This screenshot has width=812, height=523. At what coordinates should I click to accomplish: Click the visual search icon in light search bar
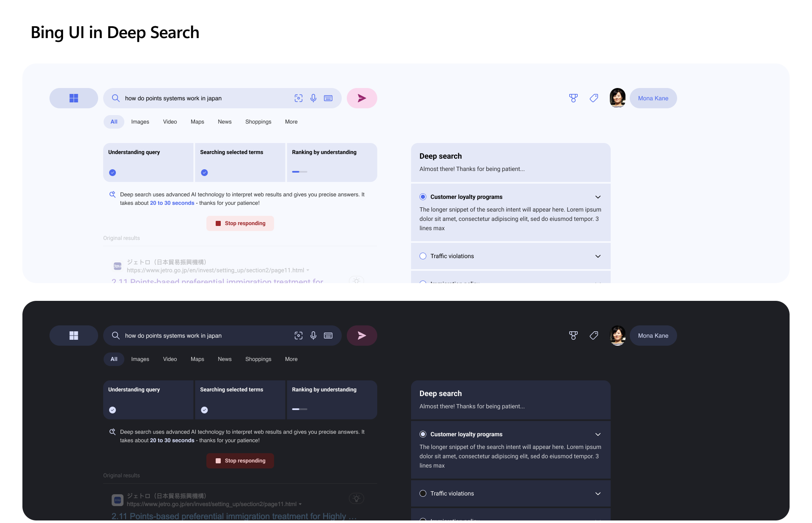tap(299, 98)
